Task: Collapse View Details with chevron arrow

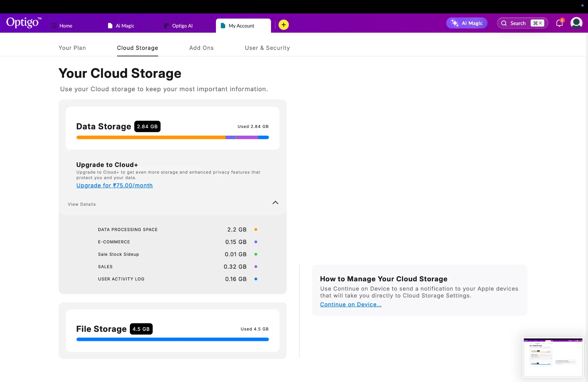Action: coord(275,203)
